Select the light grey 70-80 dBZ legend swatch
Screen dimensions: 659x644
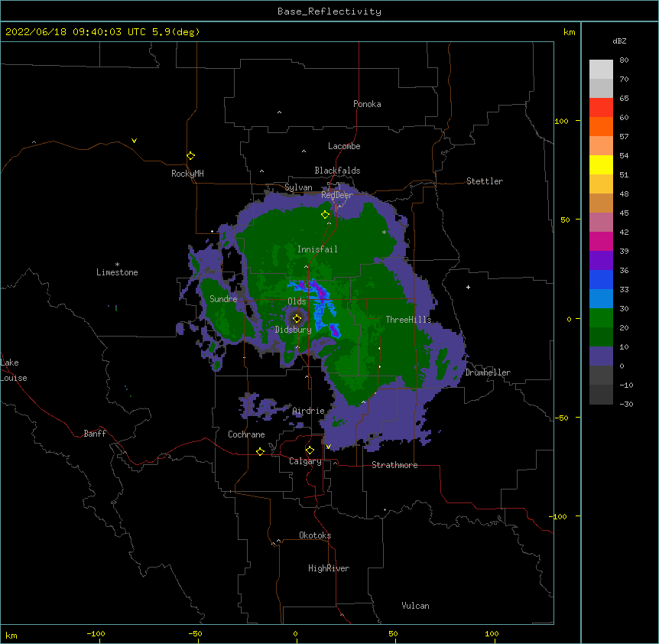(x=601, y=70)
